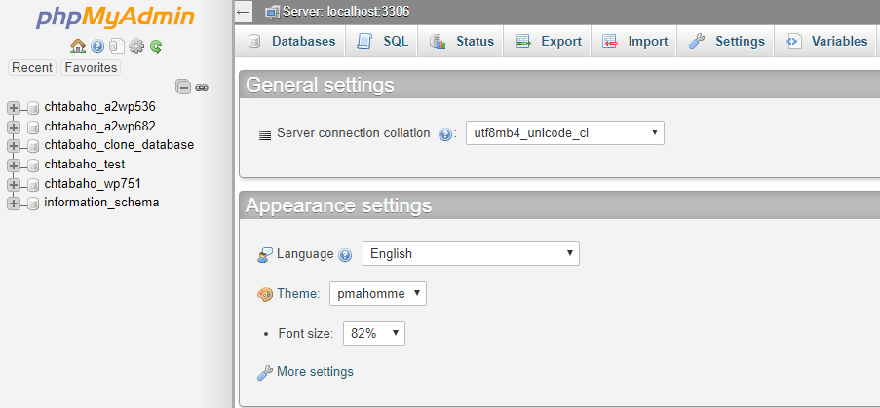Screen dimensions: 880x408
Task: Click help icon beside Server connection collation
Action: (x=446, y=134)
